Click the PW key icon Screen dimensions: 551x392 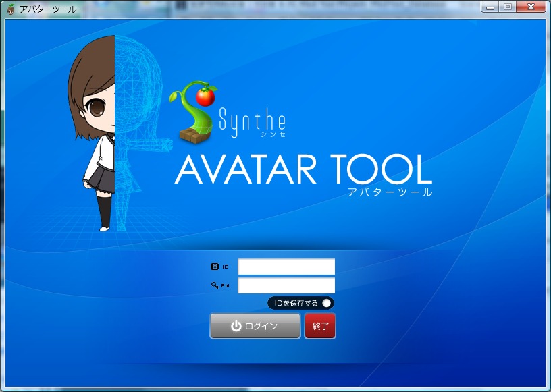coord(215,285)
